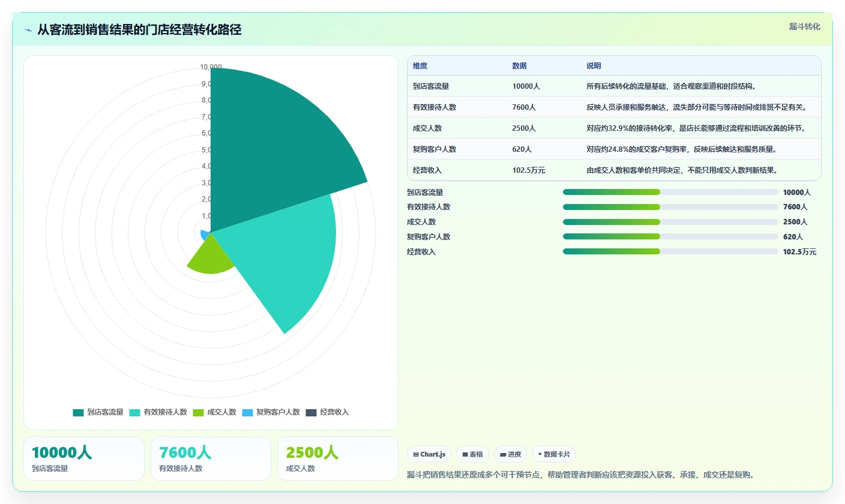Click the description mentioning 32.9%的接待转化率
This screenshot has width=845, height=504.
[x=696, y=128]
